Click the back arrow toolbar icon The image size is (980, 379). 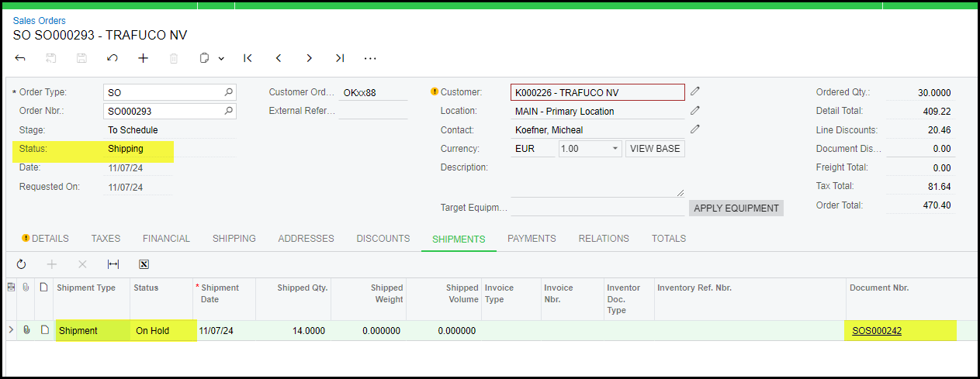point(20,58)
